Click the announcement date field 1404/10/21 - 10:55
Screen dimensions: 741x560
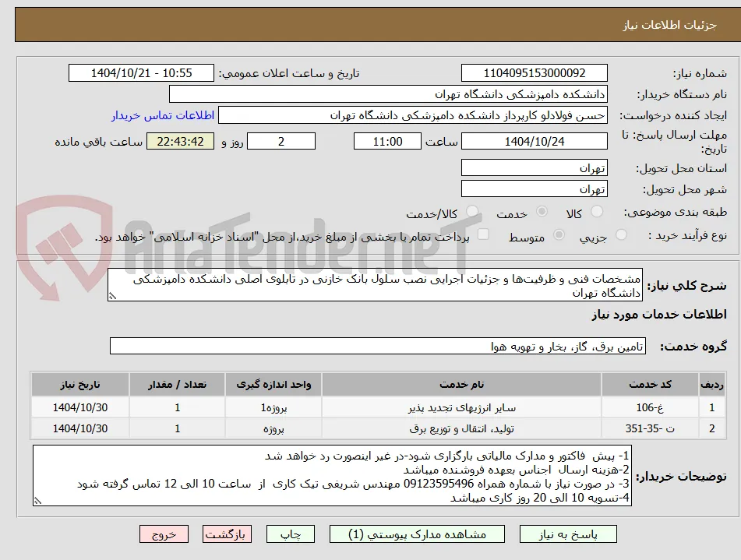(141, 73)
